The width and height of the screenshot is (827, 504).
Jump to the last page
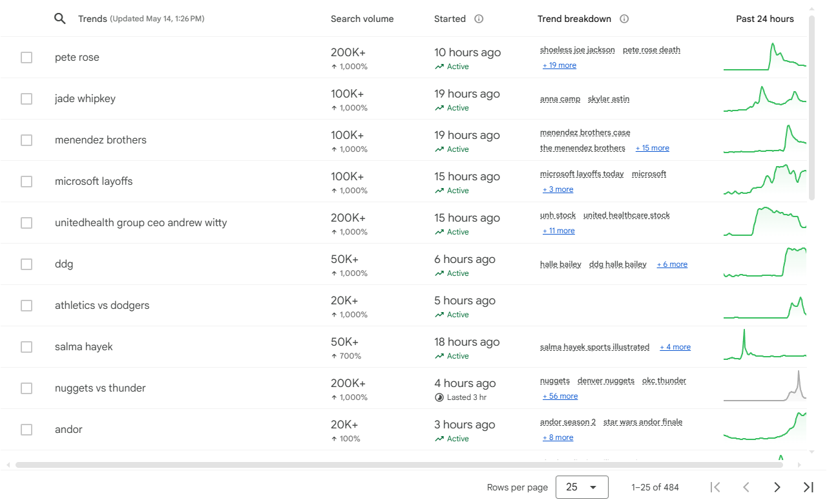808,487
